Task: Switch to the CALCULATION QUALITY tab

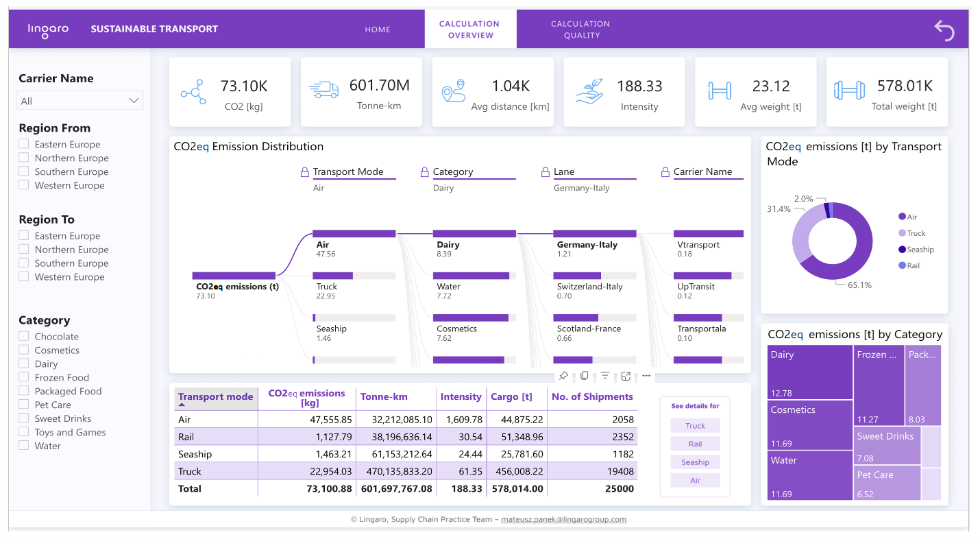Action: tap(581, 29)
